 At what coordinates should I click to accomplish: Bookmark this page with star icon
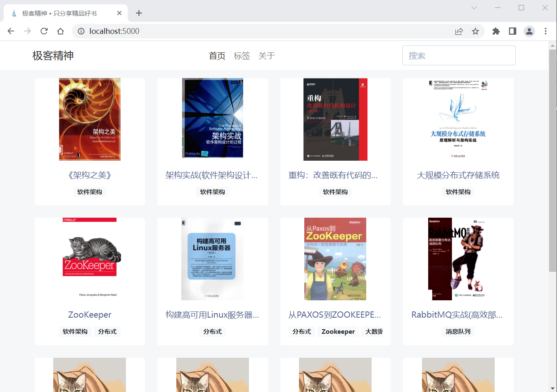475,31
